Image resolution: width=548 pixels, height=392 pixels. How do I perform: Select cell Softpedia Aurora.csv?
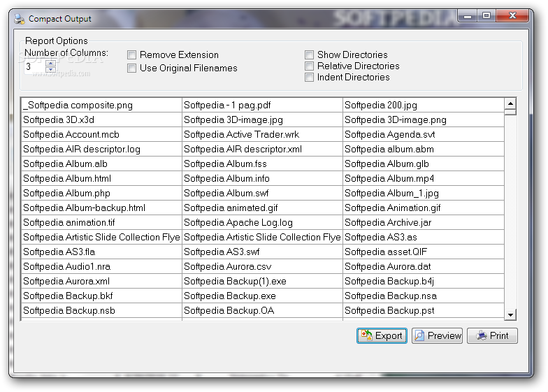tap(263, 267)
